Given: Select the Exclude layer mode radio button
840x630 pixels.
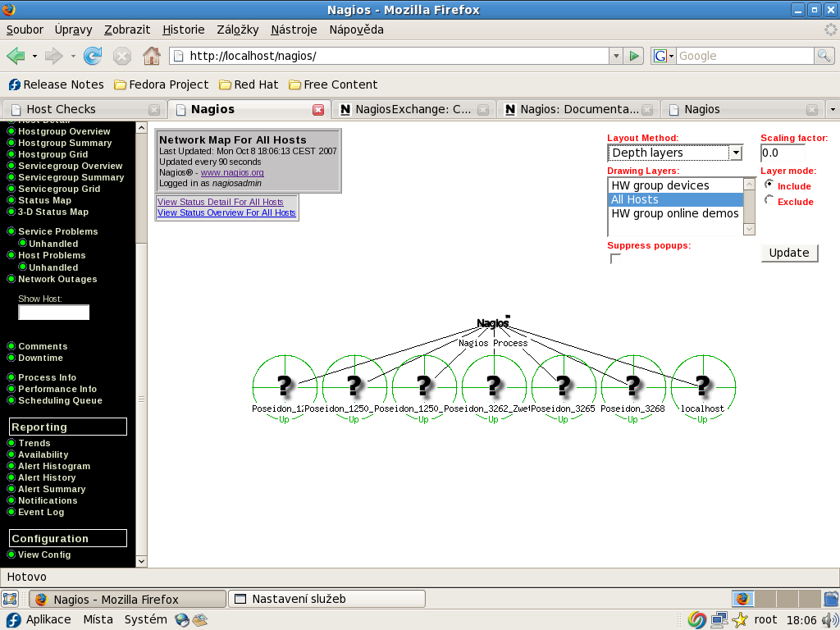Looking at the screenshot, I should click(x=769, y=200).
